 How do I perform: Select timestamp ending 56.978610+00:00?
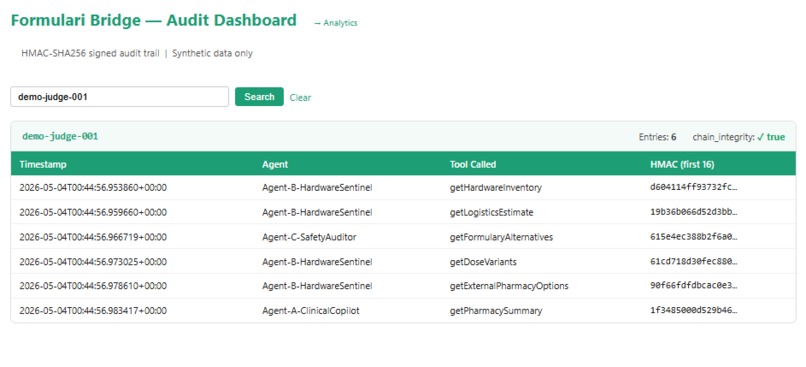coord(93,285)
